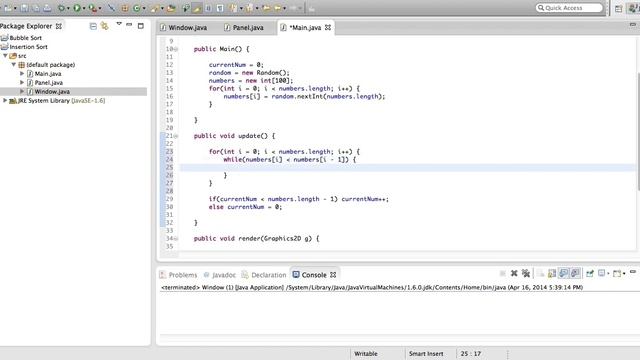640x360 pixels.
Task: Toggle Mark Occurrences in the toolbar
Action: (x=197, y=8)
